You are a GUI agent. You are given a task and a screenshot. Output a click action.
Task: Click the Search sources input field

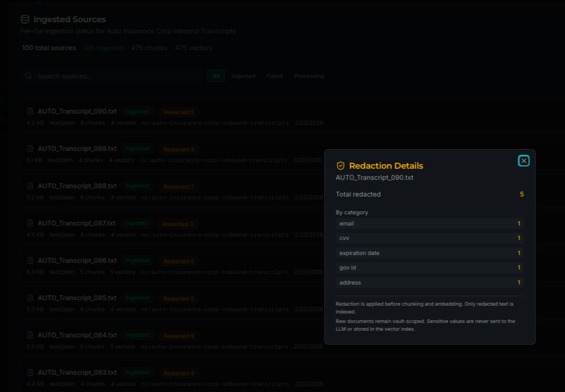pyautogui.click(x=111, y=76)
